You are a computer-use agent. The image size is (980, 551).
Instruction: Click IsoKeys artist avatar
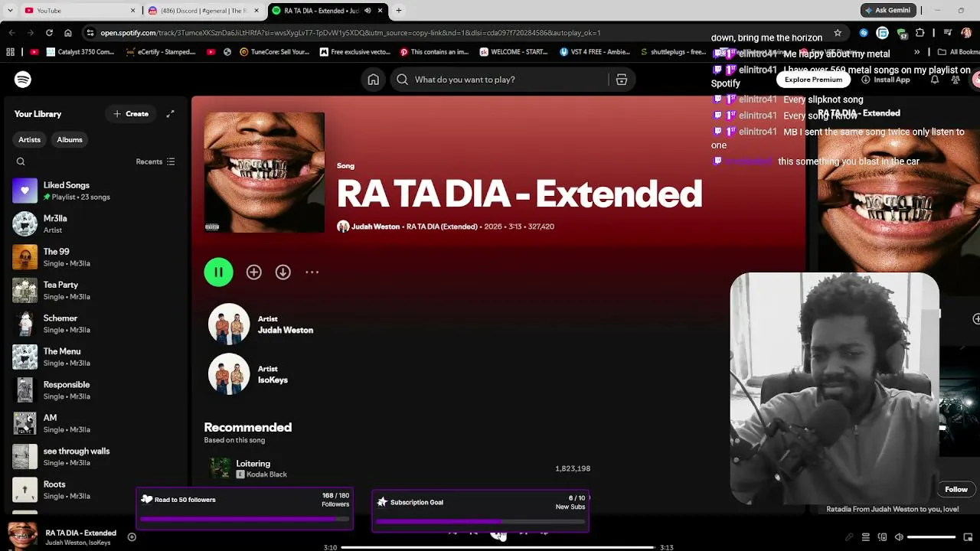point(229,374)
